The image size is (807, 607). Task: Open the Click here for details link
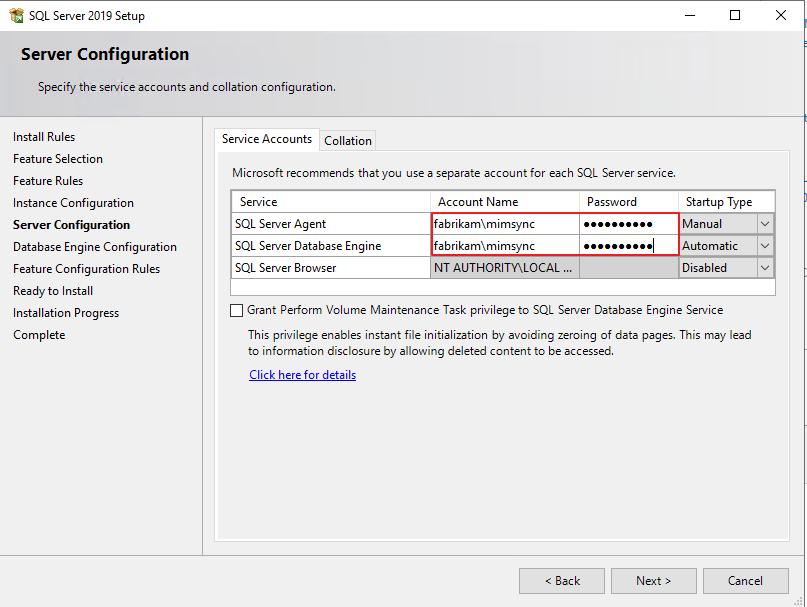pyautogui.click(x=303, y=375)
